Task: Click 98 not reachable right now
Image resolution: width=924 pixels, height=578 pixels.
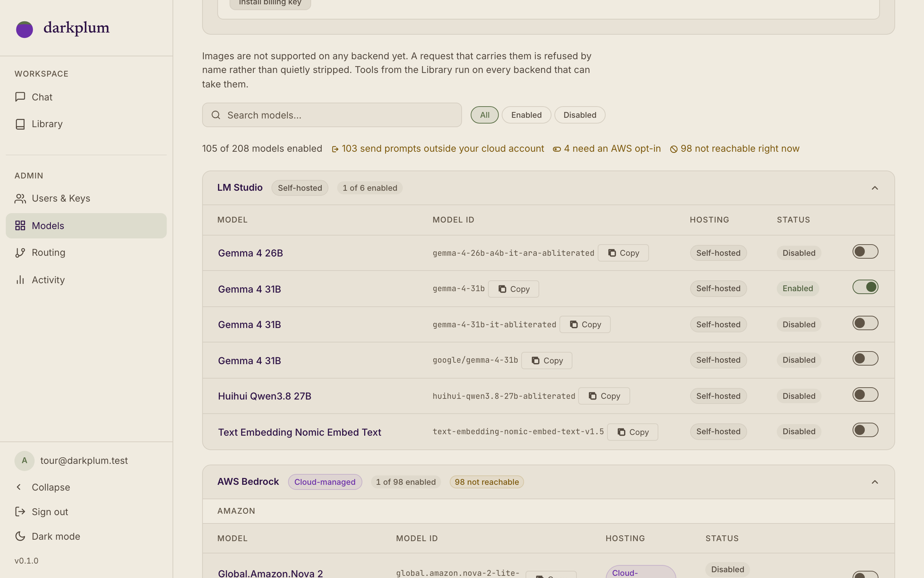Action: tap(735, 148)
